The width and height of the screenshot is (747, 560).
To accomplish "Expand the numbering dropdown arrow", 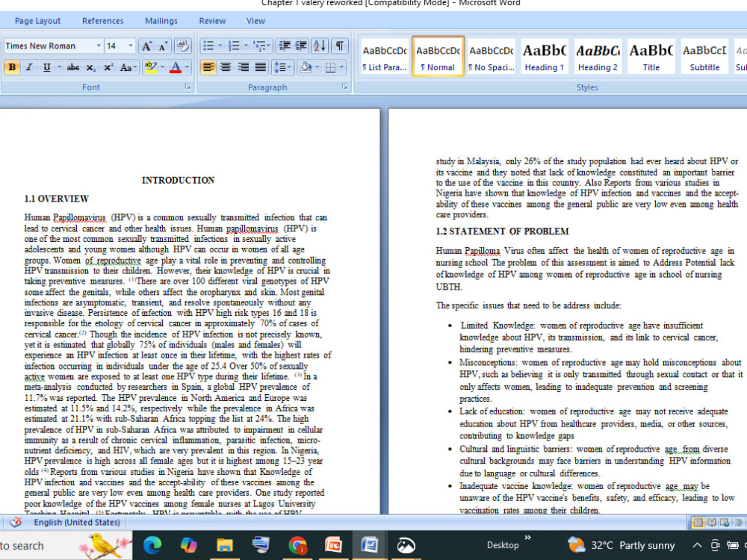I will coord(246,46).
